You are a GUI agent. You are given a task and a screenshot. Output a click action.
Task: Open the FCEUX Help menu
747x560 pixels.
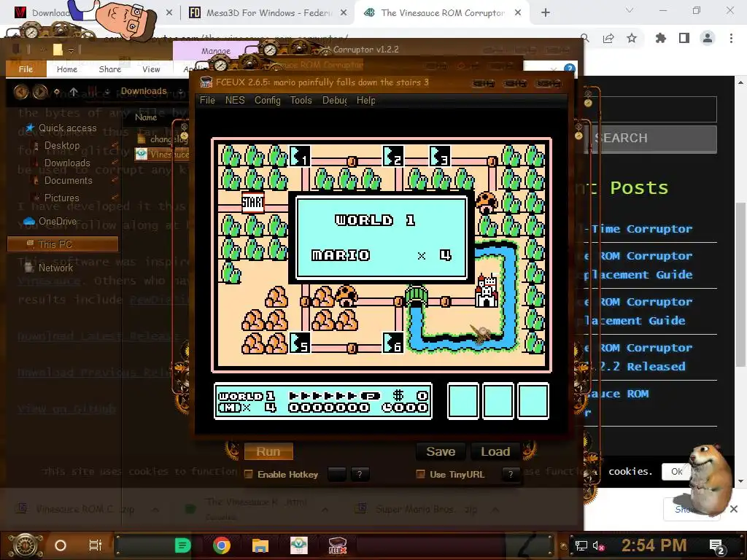coord(366,101)
